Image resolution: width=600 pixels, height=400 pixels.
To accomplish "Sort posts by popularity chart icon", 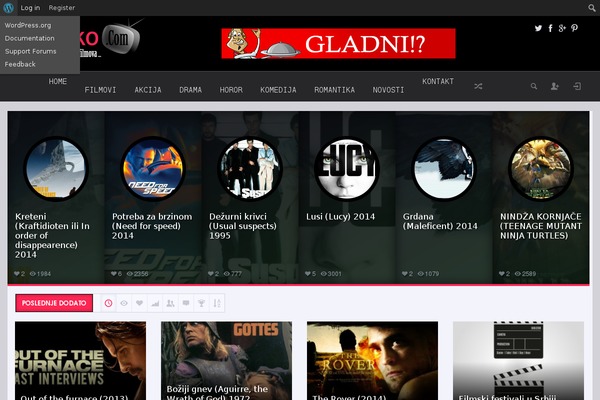I will tap(155, 303).
